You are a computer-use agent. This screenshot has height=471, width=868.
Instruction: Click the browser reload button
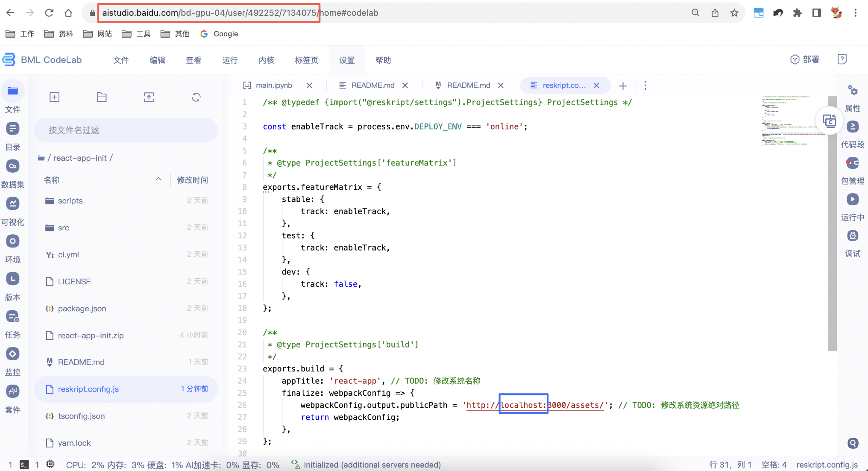tap(49, 13)
